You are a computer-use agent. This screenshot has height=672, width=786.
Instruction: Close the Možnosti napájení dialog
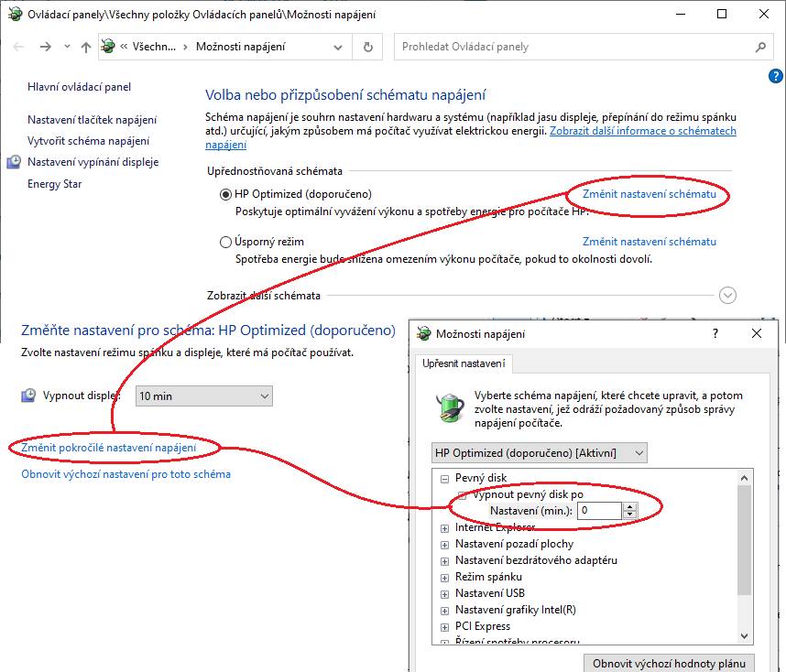click(x=757, y=333)
